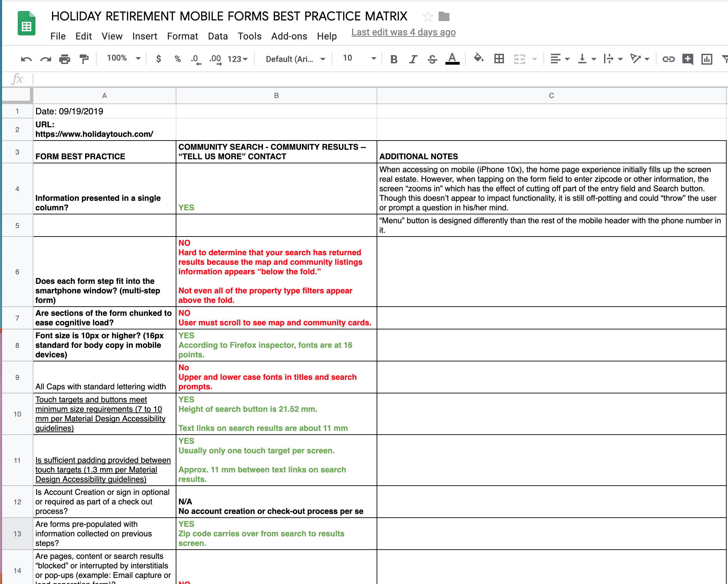Select the 'N/A No account creation' cell

click(276, 502)
